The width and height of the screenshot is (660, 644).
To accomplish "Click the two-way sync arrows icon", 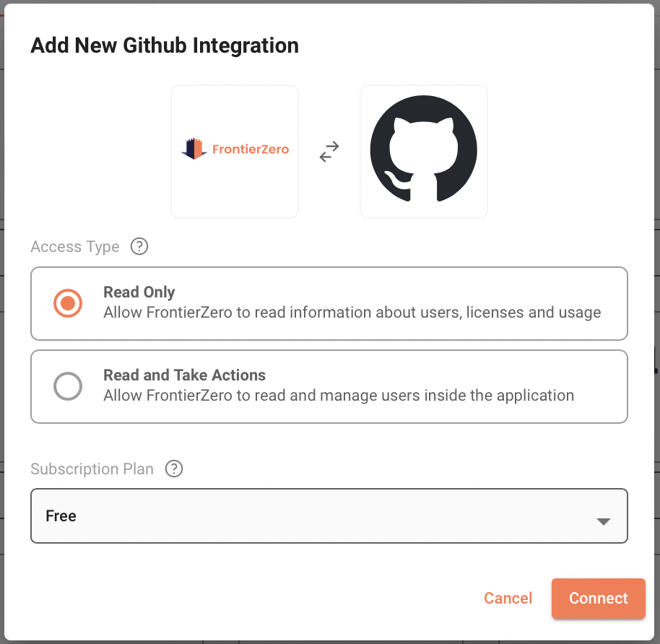I will 329,152.
